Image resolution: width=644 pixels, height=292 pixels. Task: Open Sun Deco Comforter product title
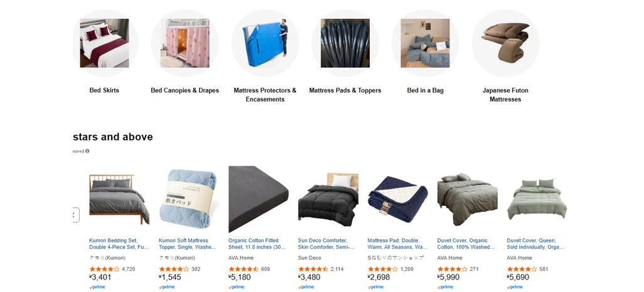pos(326,244)
